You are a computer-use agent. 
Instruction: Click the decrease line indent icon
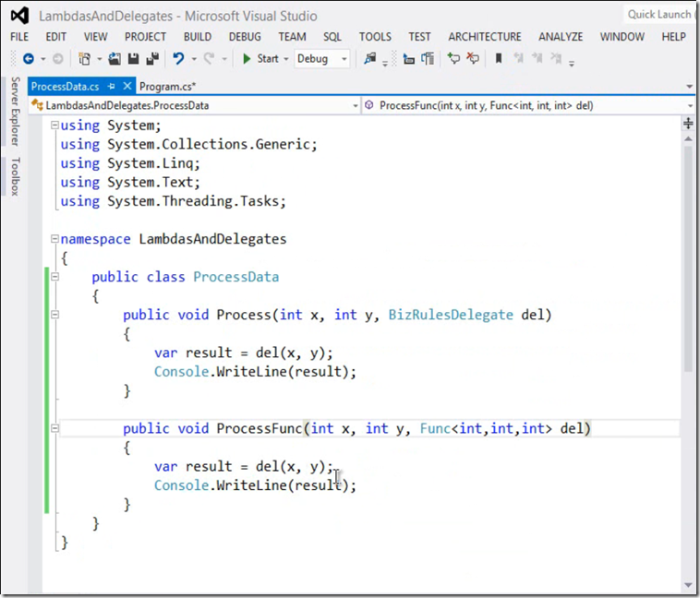tap(408, 58)
